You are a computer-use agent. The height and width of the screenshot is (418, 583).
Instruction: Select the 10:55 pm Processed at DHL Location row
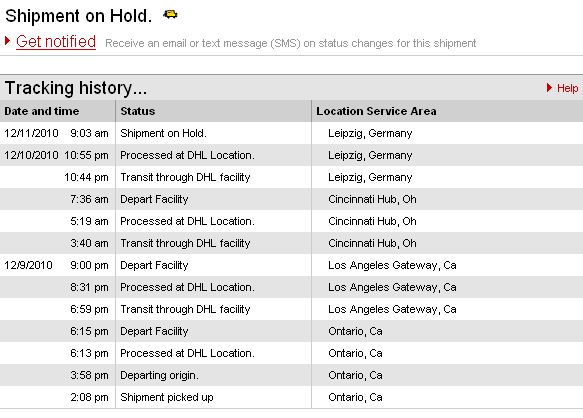(292, 155)
